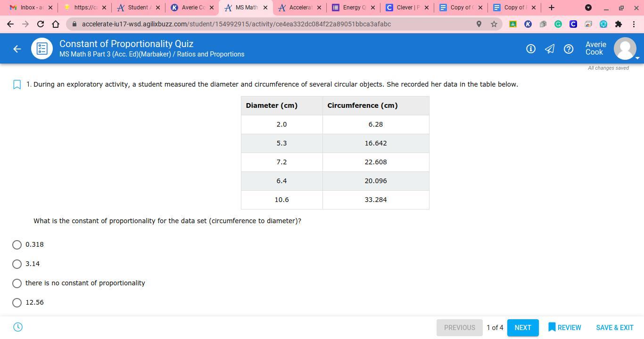This screenshot has height=339, width=644.
Task: Click the clock timer icon at bottom left
Action: coord(18,327)
